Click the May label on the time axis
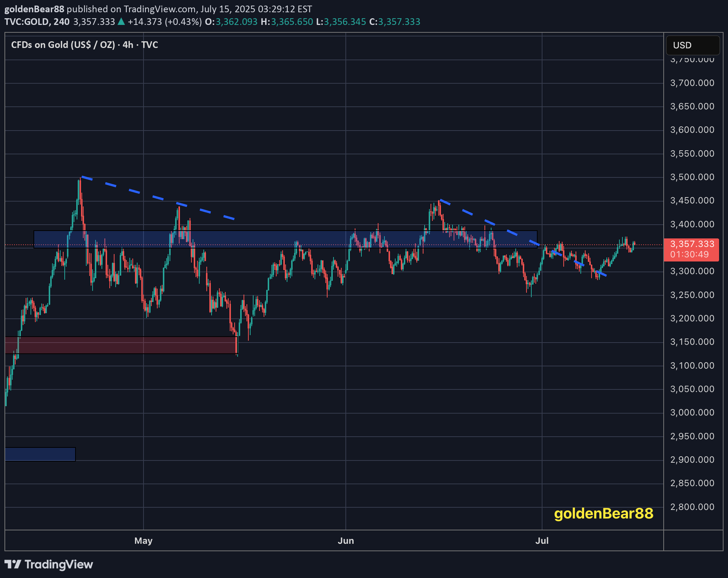Screen dimensions: 728x578 [x=144, y=541]
